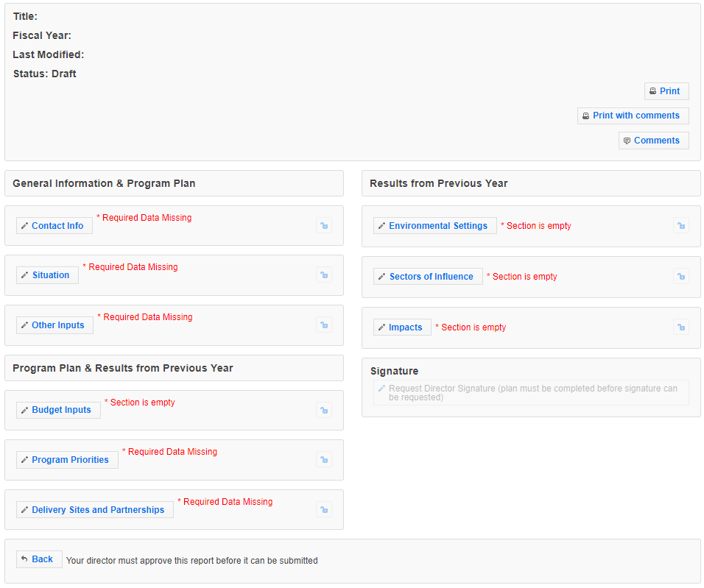Image resolution: width=704 pixels, height=588 pixels.
Task: Select Print with comments
Action: click(x=633, y=116)
